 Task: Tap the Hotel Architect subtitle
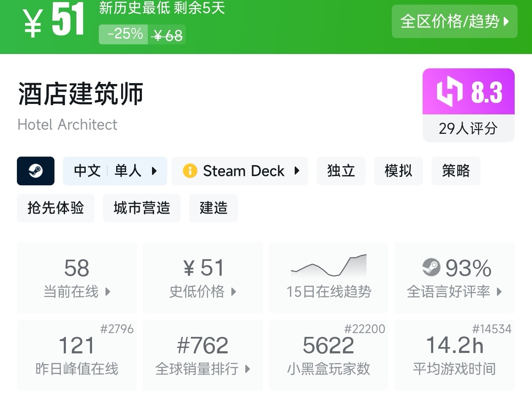coord(68,125)
